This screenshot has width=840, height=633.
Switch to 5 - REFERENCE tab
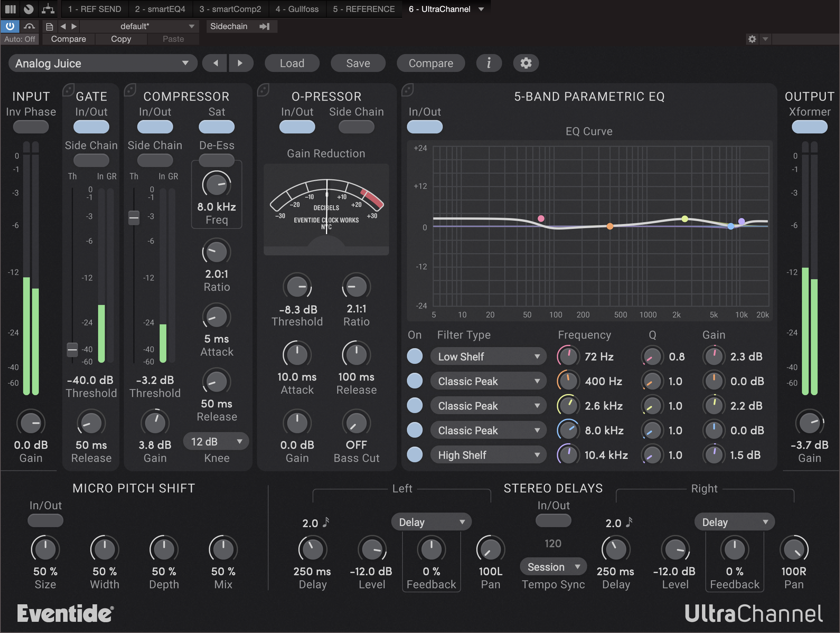[364, 9]
